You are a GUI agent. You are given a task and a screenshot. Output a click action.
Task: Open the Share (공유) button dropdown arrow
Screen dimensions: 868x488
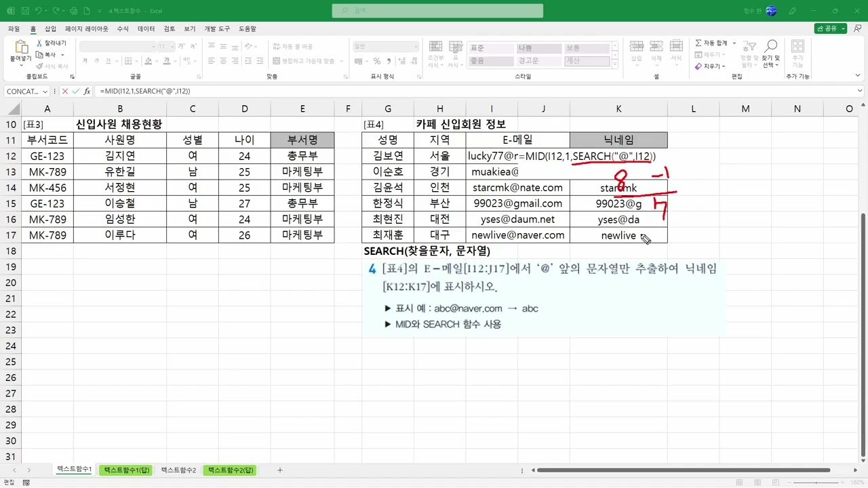(x=842, y=28)
